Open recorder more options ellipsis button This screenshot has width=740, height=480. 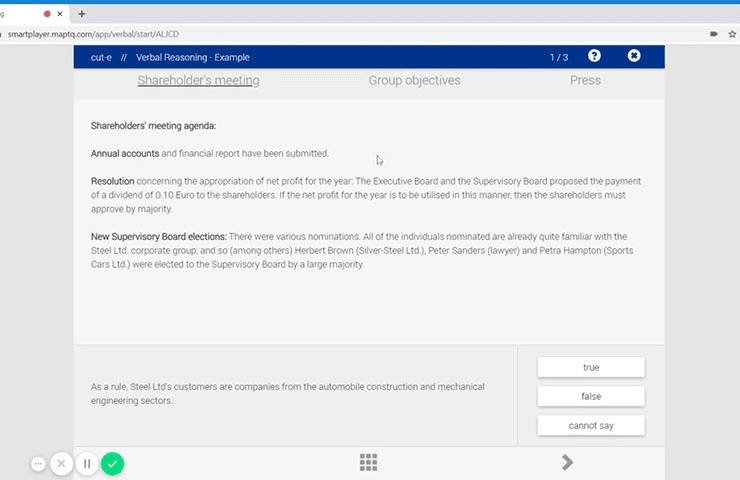tap(39, 464)
